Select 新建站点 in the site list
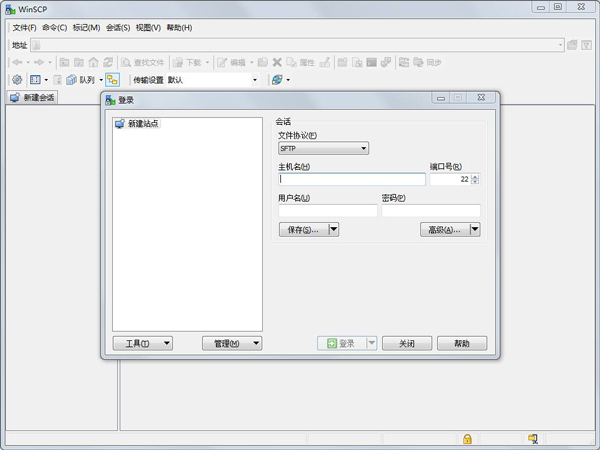The image size is (600, 450). pos(137,123)
